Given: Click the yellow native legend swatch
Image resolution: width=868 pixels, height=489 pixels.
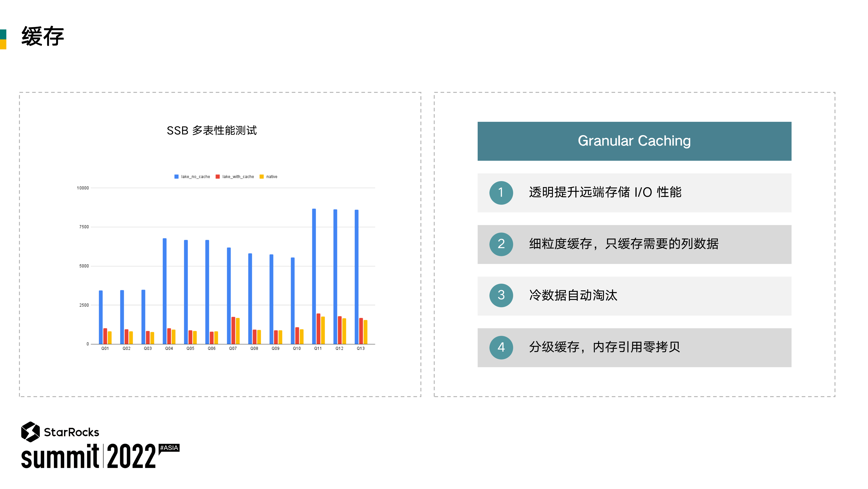Looking at the screenshot, I should [x=261, y=177].
